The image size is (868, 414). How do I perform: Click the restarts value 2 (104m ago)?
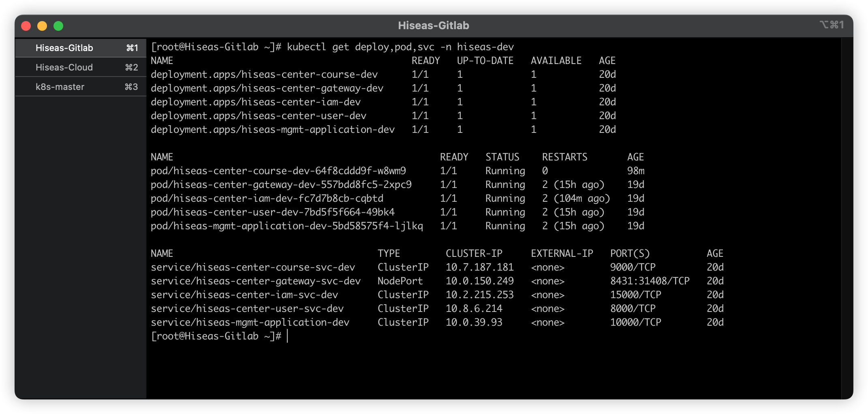[576, 198]
